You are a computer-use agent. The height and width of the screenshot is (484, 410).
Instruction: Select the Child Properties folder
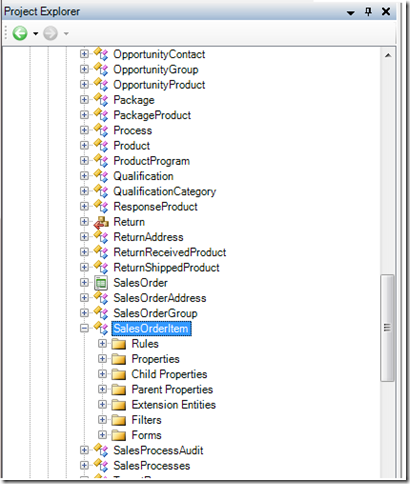point(169,374)
